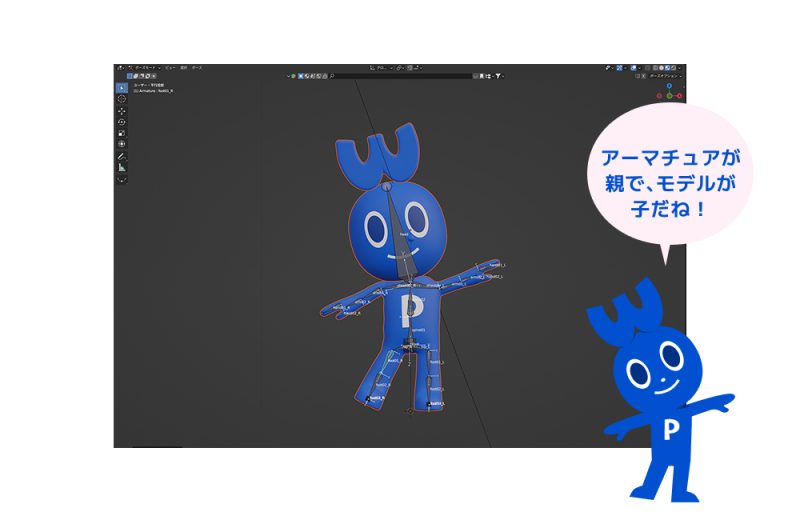Select the Select Box tool
This screenshot has height=512, width=800.
122,87
